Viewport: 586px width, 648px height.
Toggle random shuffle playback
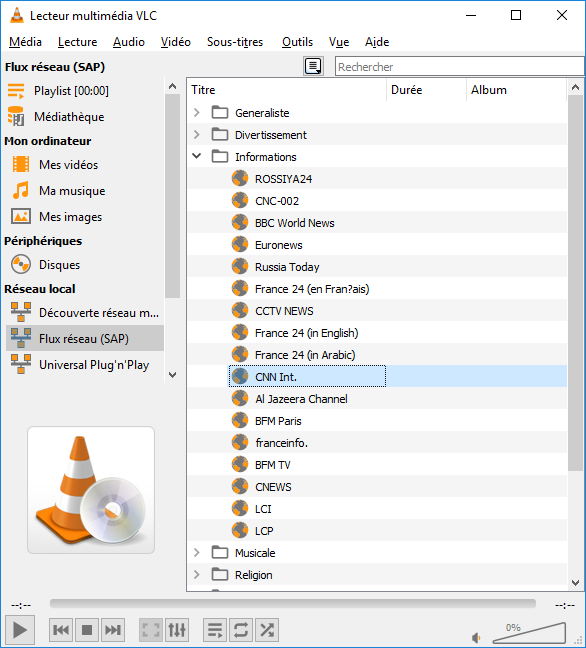click(267, 630)
